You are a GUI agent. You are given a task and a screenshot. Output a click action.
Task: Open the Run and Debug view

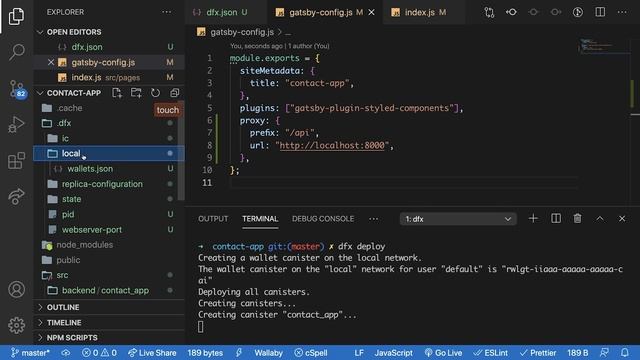16,124
